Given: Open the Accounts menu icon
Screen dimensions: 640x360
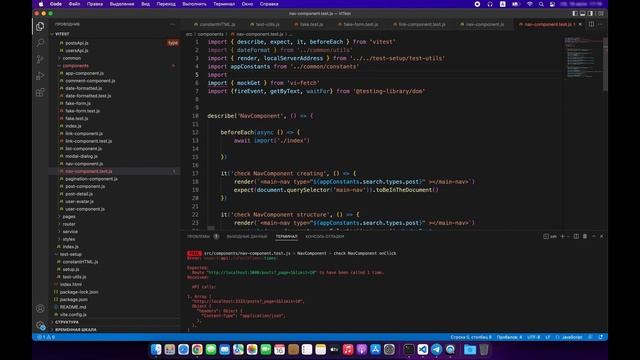Looking at the screenshot, I should click(x=40, y=309).
